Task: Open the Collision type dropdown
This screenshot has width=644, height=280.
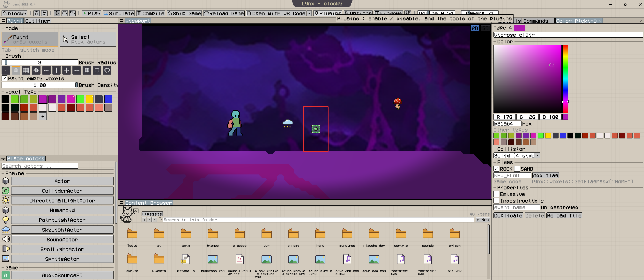Action: point(517,156)
